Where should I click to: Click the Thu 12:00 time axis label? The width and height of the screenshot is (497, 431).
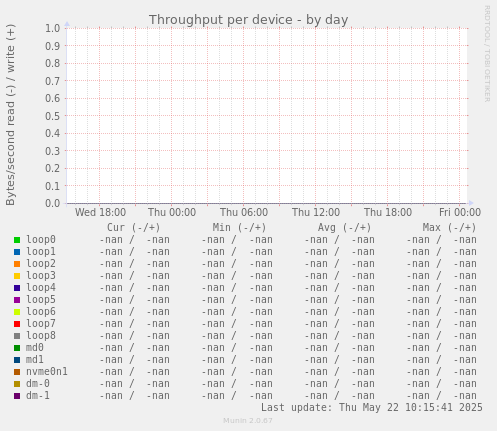pyautogui.click(x=316, y=212)
